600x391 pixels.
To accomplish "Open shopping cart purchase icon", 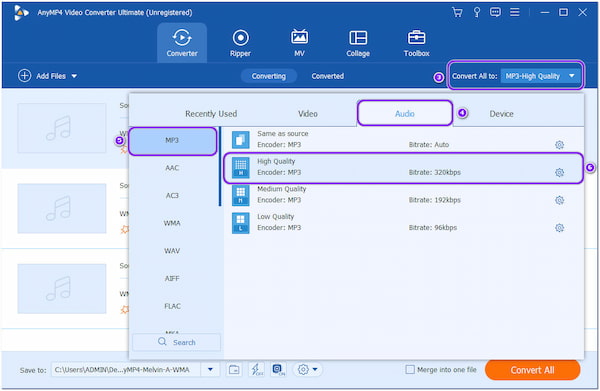I will (457, 12).
